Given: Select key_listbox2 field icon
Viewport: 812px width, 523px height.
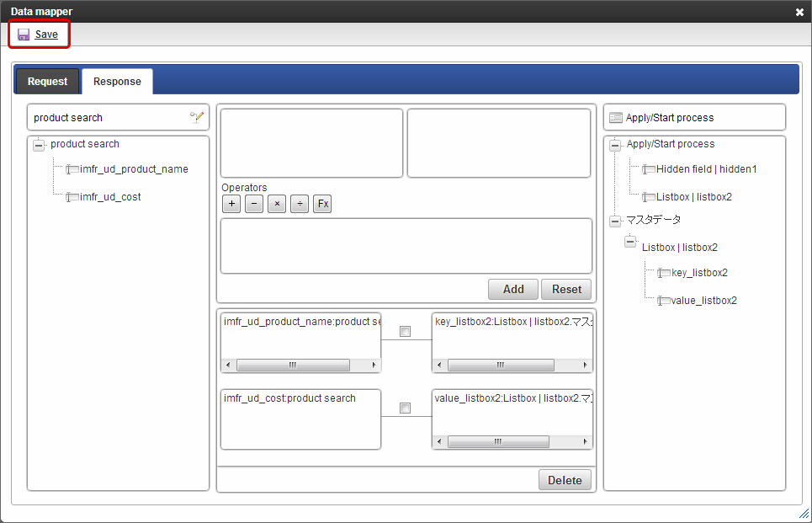Looking at the screenshot, I should [663, 273].
